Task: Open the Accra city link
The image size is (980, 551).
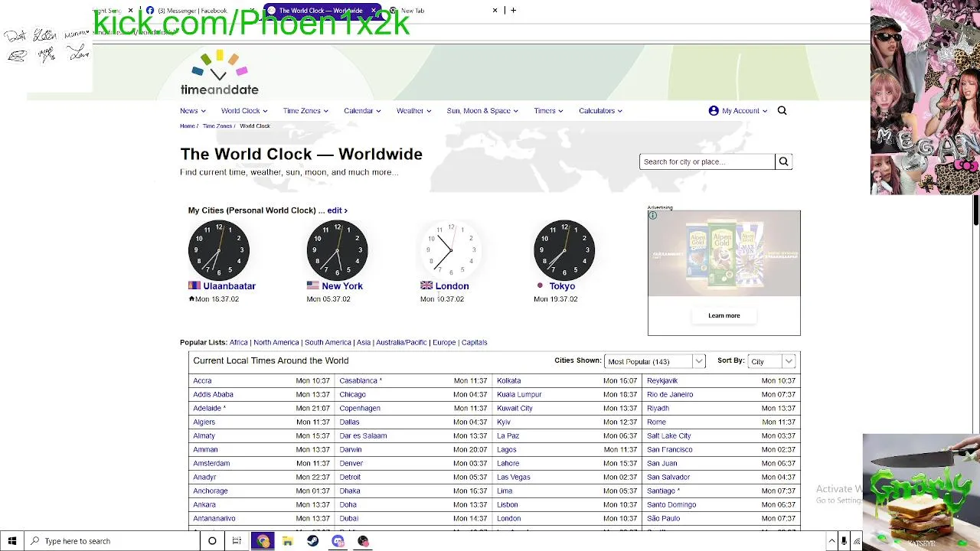Action: coord(202,380)
